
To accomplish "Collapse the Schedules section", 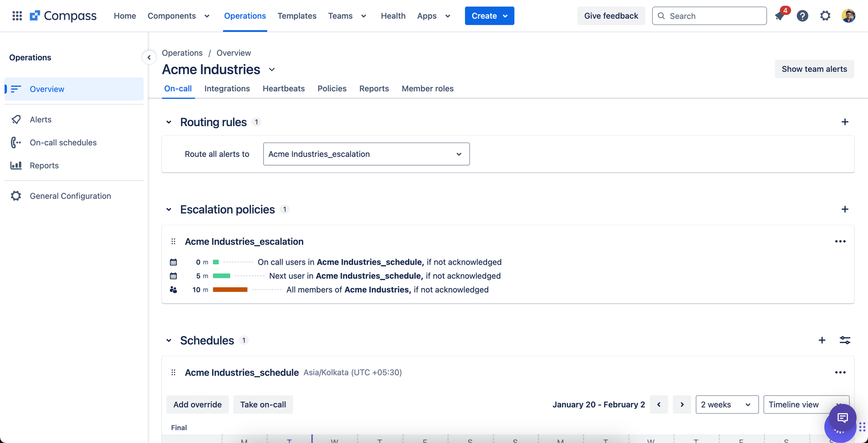I will (169, 340).
